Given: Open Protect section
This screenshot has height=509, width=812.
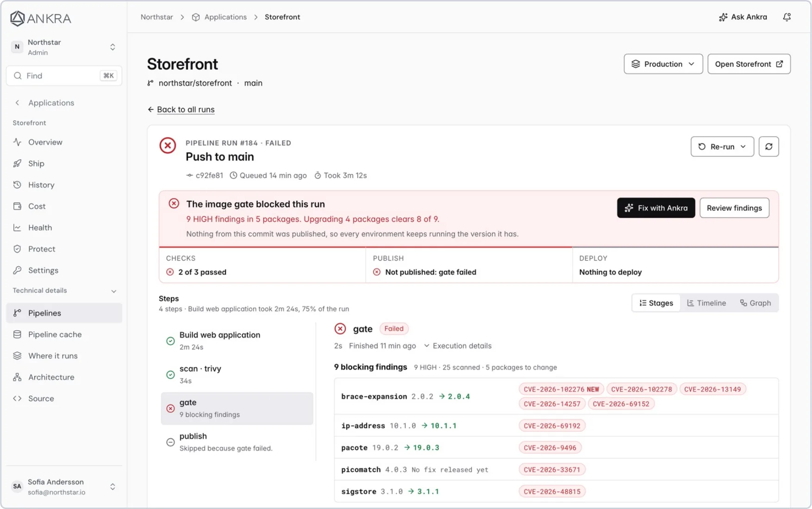Looking at the screenshot, I should [x=64, y=248].
